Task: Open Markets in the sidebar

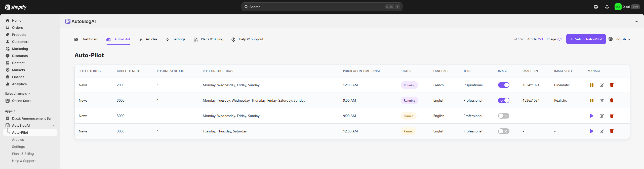Action: tap(30, 70)
